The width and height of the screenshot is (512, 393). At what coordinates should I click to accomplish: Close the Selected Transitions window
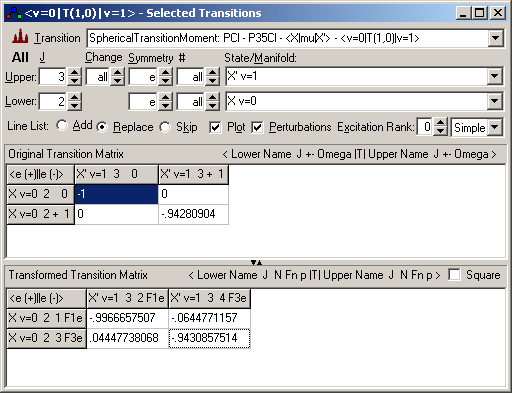(x=497, y=13)
